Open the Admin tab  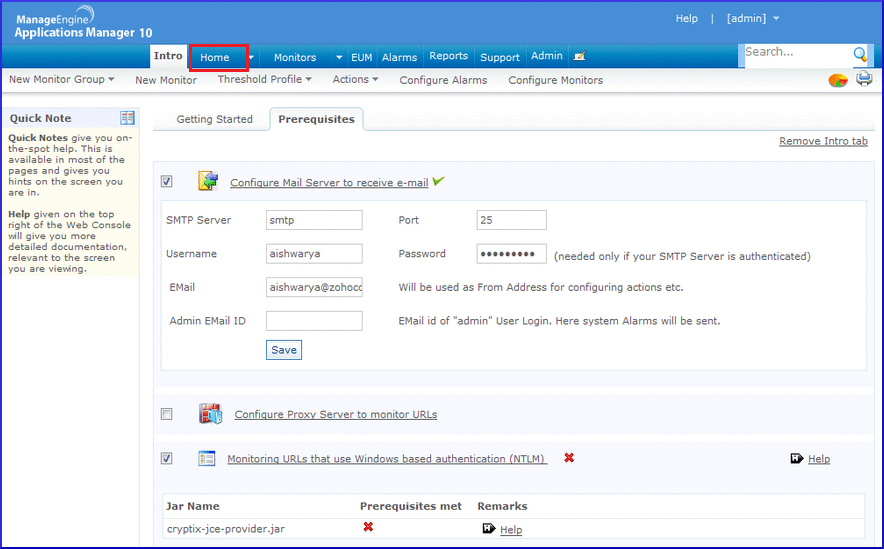tap(547, 56)
